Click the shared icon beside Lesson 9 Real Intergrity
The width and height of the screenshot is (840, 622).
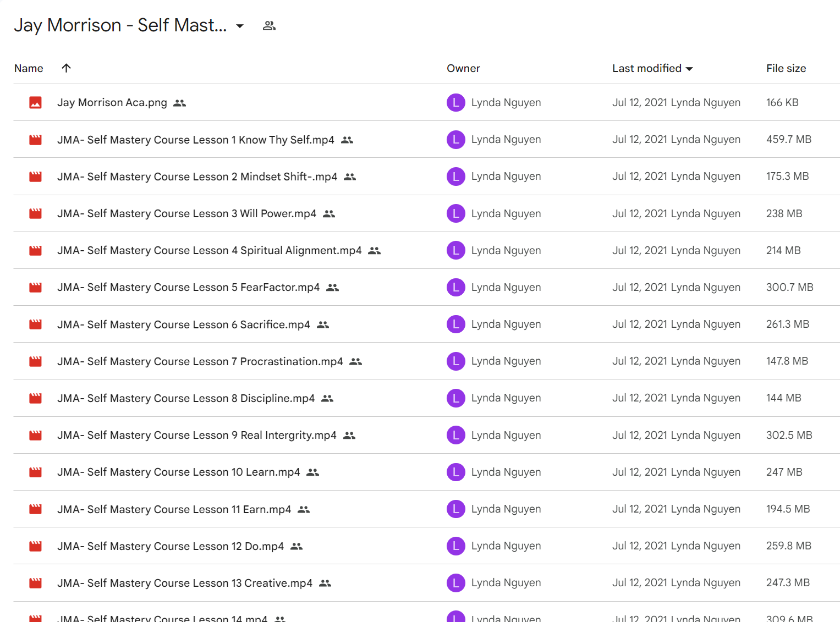tap(349, 435)
